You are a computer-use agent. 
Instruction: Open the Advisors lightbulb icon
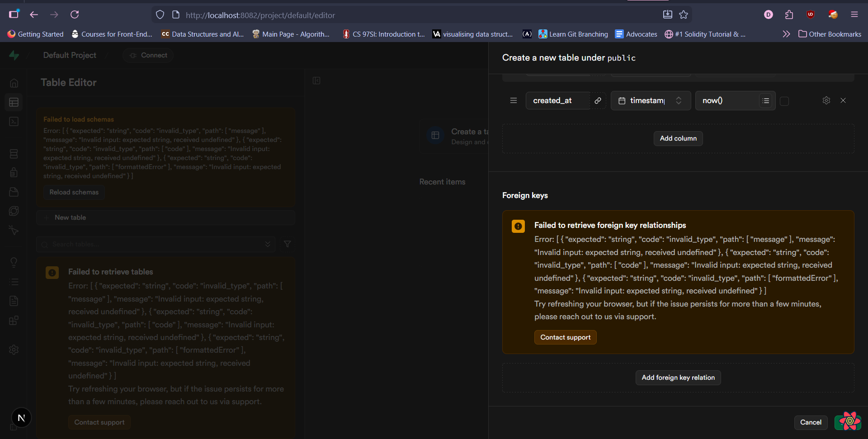[x=14, y=262]
